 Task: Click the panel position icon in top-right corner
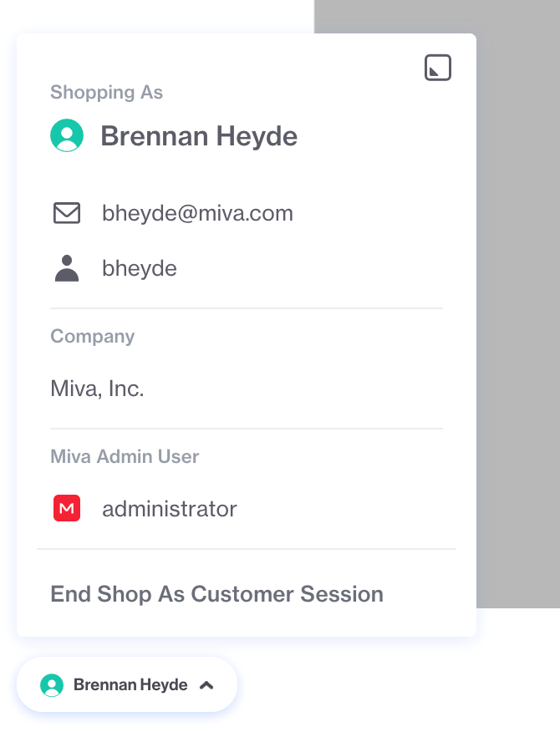tap(438, 68)
